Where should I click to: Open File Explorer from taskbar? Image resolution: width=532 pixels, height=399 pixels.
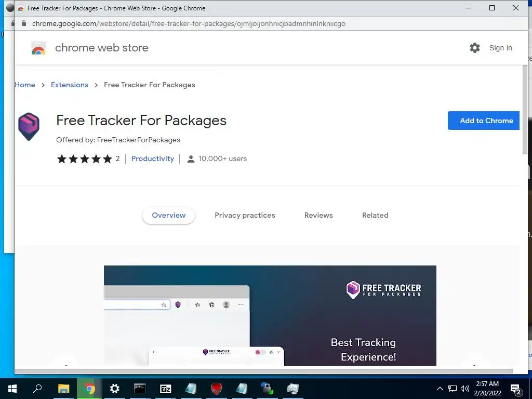(x=63, y=389)
